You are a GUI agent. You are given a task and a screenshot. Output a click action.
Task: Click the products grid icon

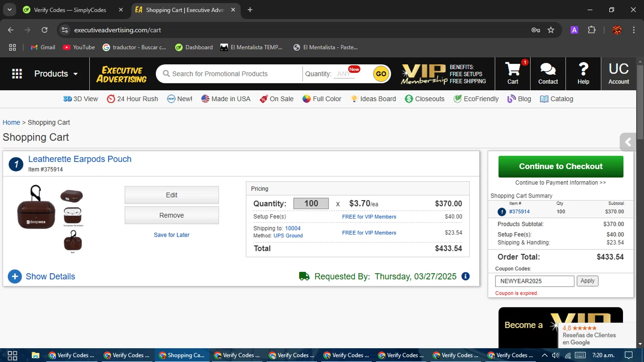point(17,74)
